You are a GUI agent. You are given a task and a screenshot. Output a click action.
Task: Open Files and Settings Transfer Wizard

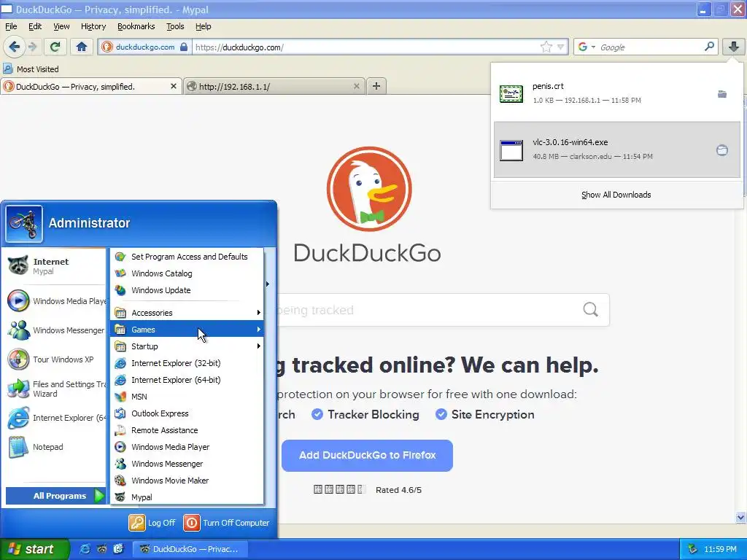click(56, 389)
